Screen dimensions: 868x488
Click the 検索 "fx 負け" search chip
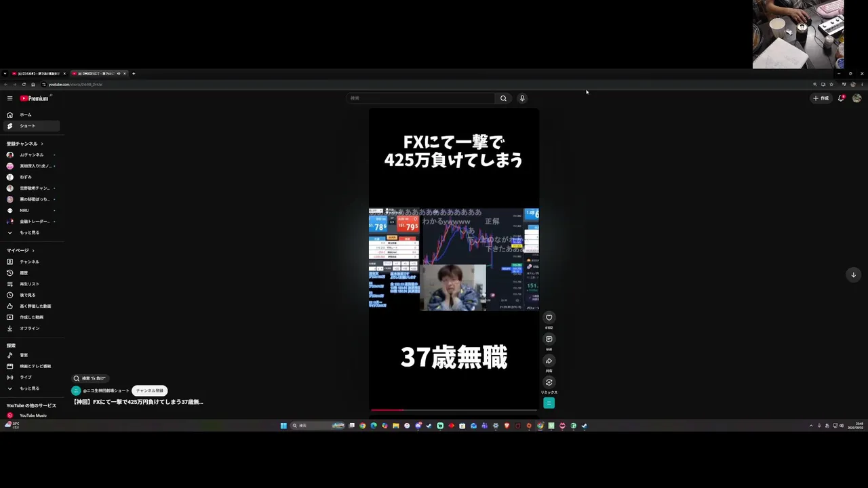pos(91,378)
